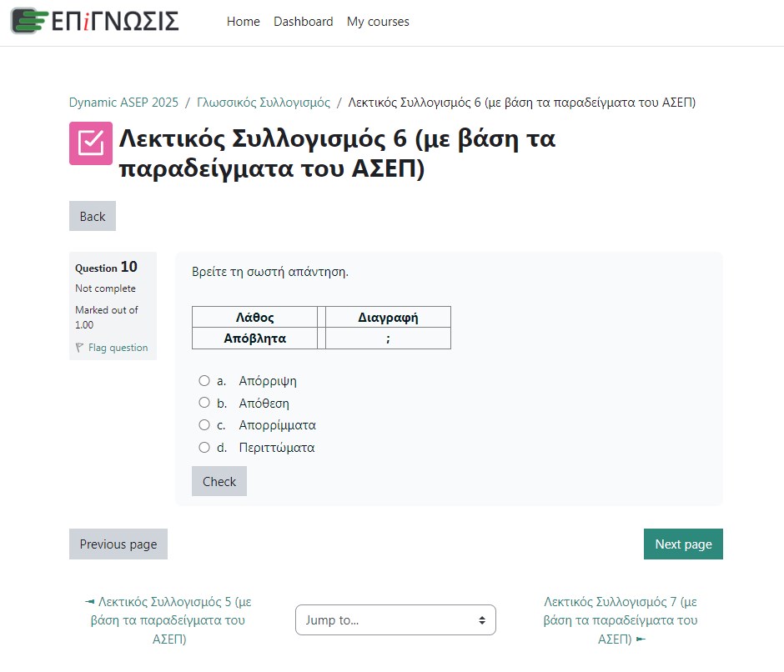
Task: Click the Διαγραφή table cell
Action: point(388,317)
